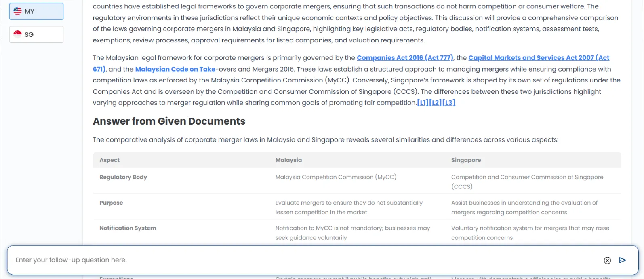Select the SG Singapore jurisdiction button
Viewport: 644px width, 279px height.
(x=36, y=34)
